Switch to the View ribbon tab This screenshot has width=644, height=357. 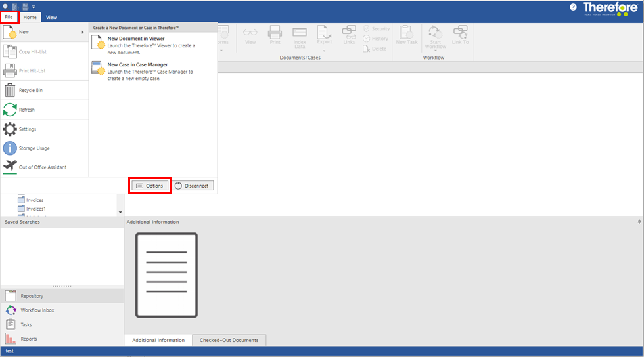51,17
